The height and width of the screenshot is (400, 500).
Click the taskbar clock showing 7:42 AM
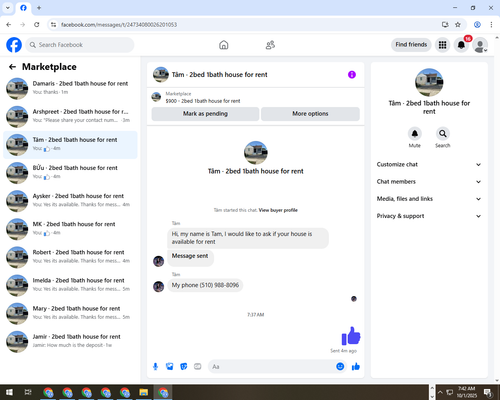tap(466, 392)
